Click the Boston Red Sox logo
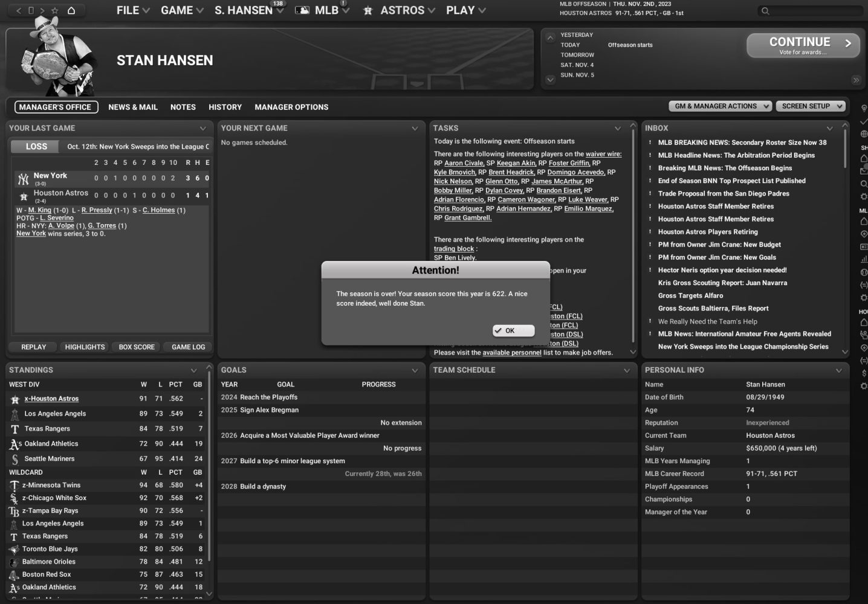The image size is (868, 604). click(x=14, y=575)
